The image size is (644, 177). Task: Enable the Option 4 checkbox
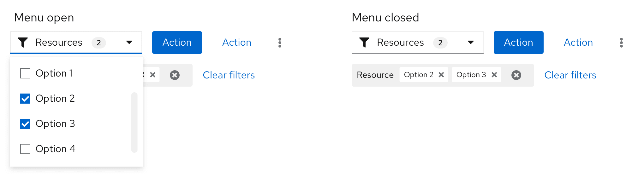[x=25, y=149]
